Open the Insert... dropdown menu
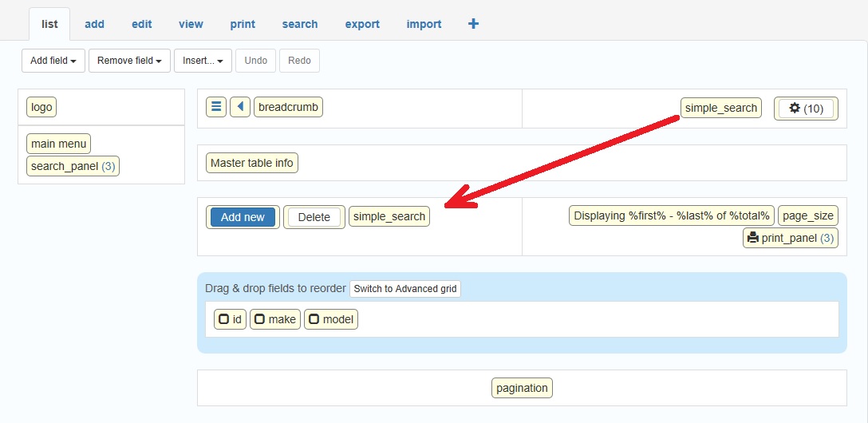 (203, 61)
